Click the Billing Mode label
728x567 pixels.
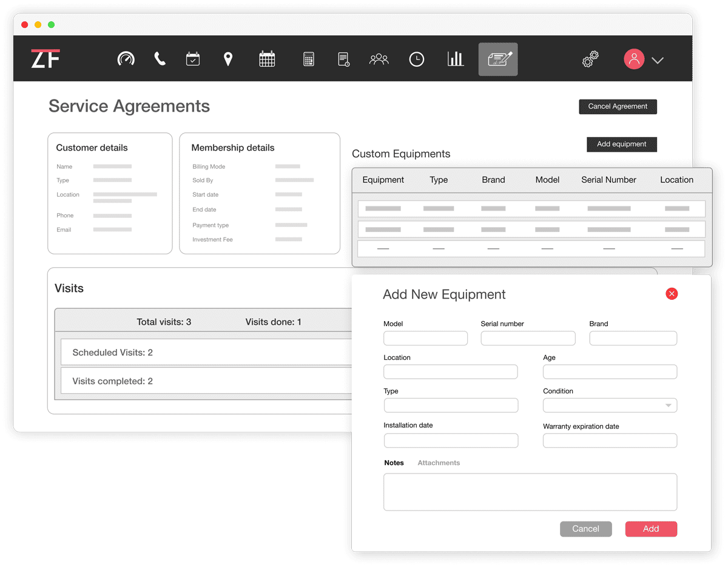coord(209,166)
